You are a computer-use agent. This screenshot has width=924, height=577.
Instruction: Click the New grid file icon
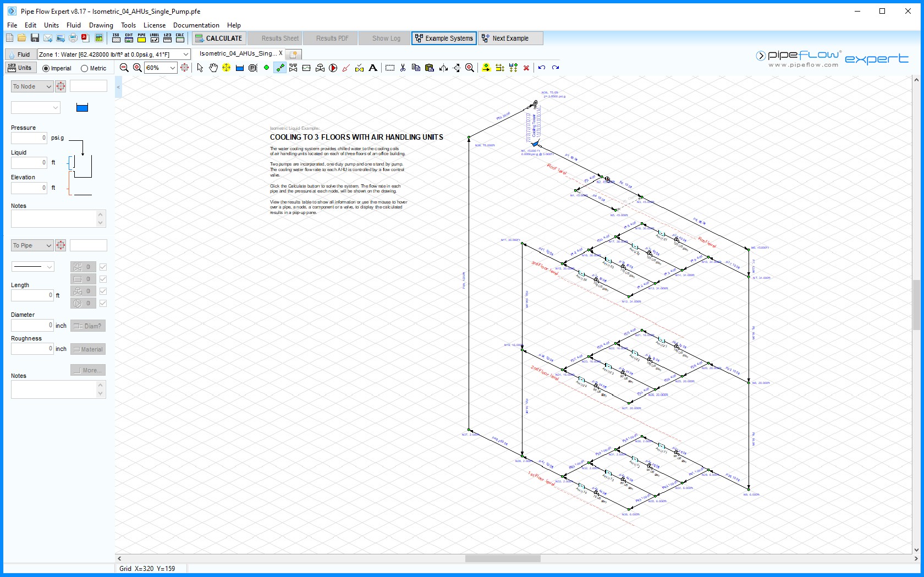pos(9,38)
